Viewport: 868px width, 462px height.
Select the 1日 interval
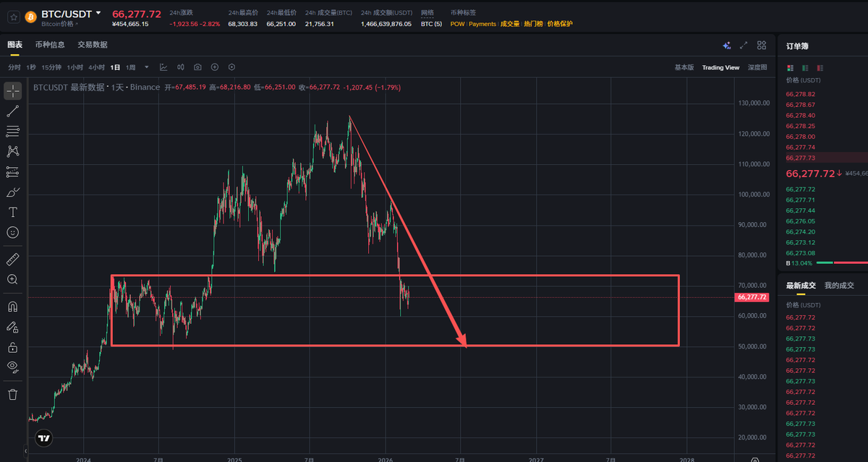coord(116,67)
